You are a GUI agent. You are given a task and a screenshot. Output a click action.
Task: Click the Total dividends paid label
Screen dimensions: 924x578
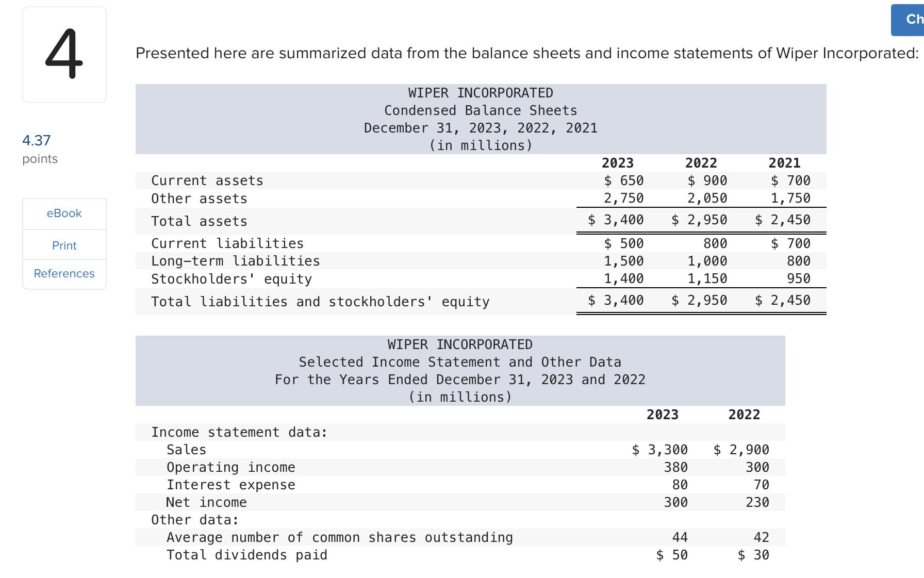click(x=246, y=555)
